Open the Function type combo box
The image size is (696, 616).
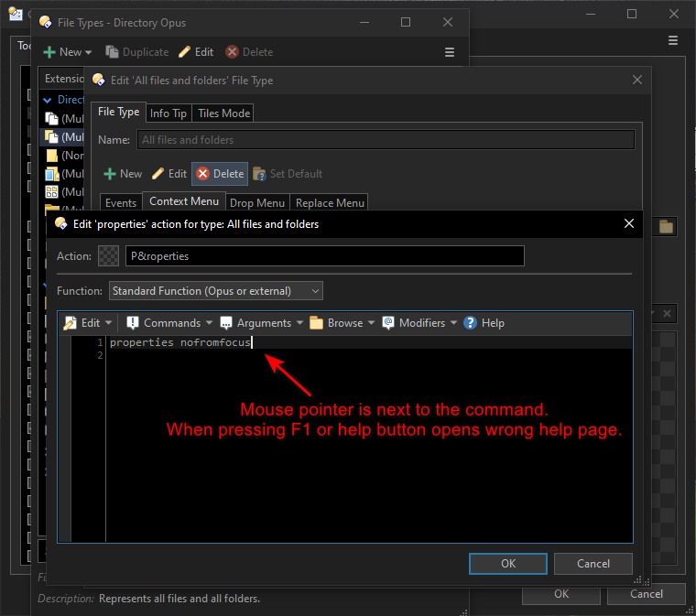(x=216, y=291)
